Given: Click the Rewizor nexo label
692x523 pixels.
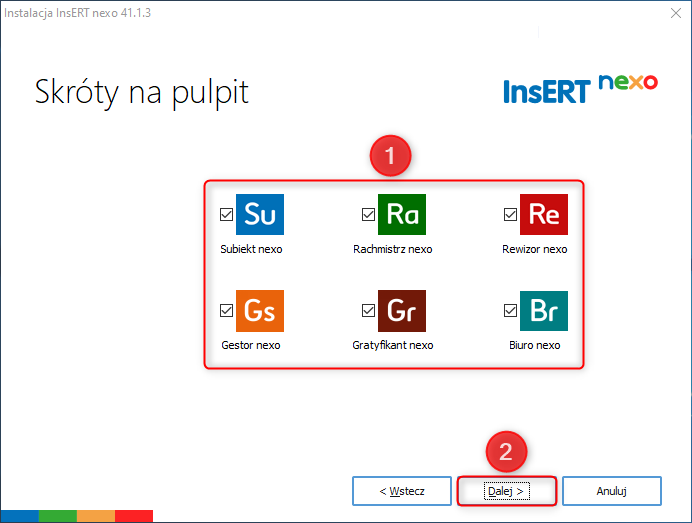Looking at the screenshot, I should click(534, 249).
